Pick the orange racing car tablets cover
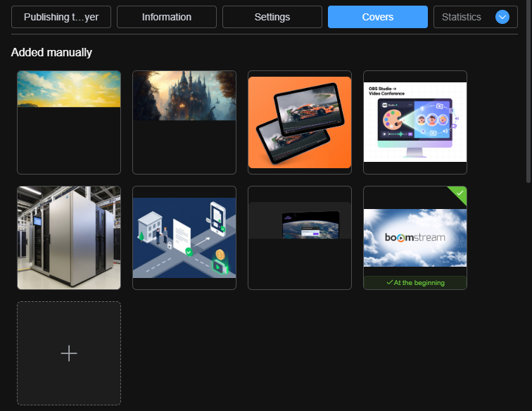Viewport: 532px width, 411px height. point(300,122)
